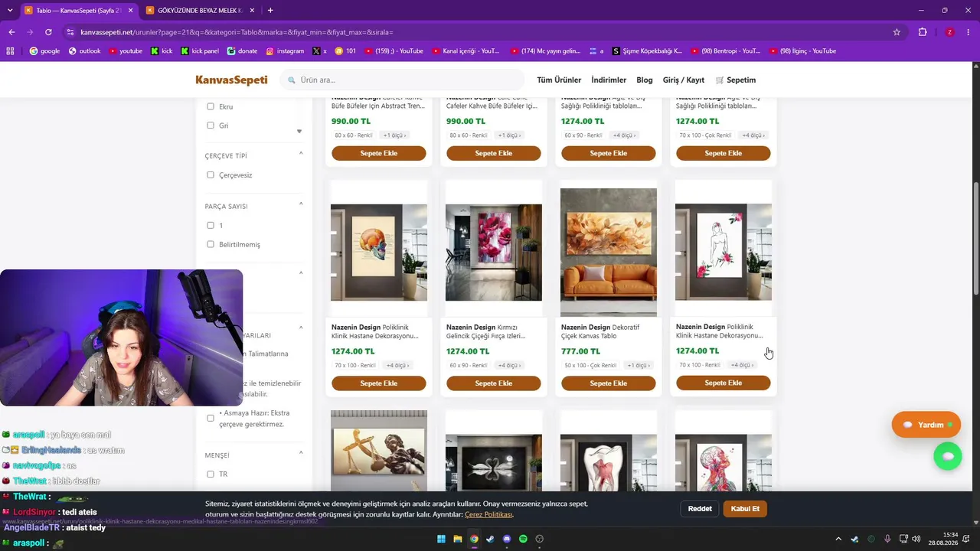Expand +1 ölçü options on first 990.00 TL product

pyautogui.click(x=394, y=135)
